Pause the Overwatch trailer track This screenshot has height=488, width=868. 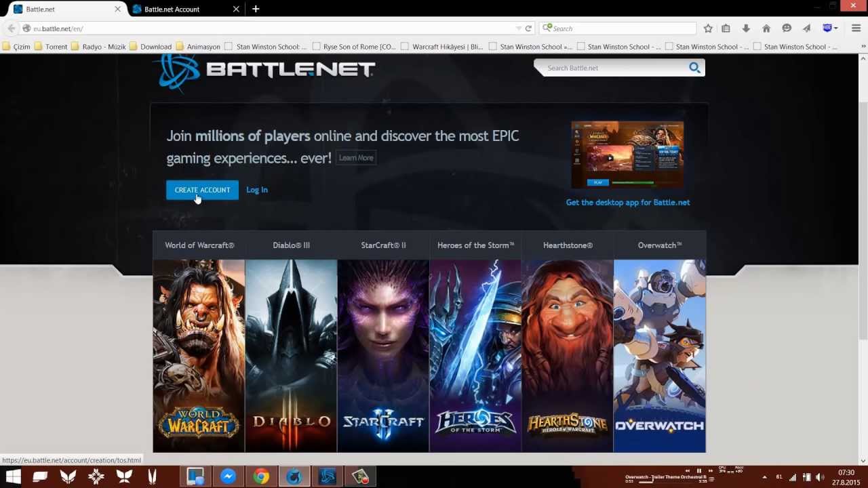tap(699, 470)
